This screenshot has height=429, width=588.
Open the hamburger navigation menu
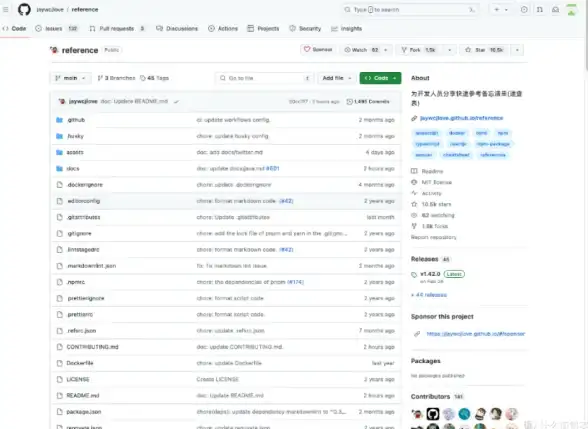click(x=6, y=9)
